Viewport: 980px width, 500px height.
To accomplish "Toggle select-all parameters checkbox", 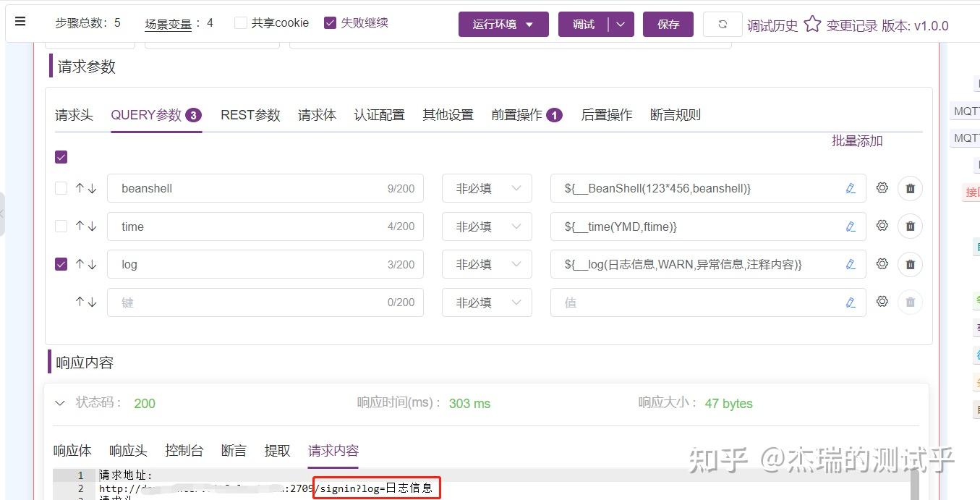I will coord(61,157).
